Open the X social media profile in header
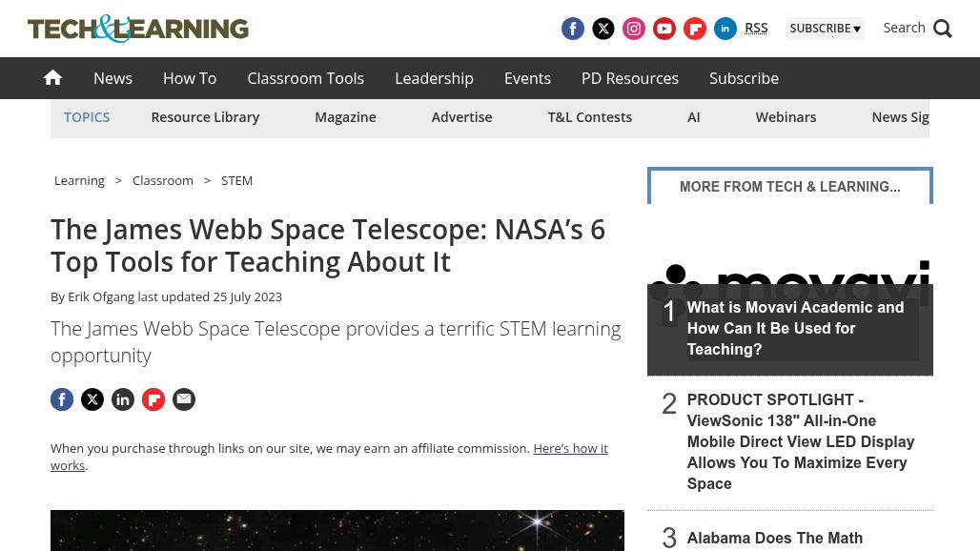Screen dimensions: 980x551 603,29
